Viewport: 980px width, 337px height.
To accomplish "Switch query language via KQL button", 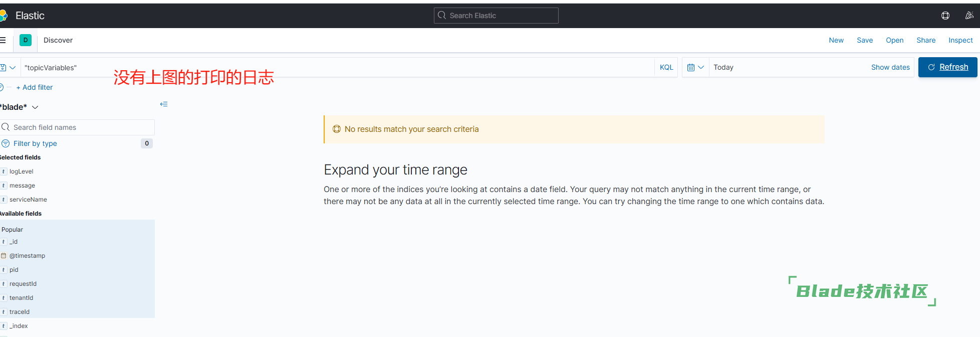I will (x=666, y=67).
